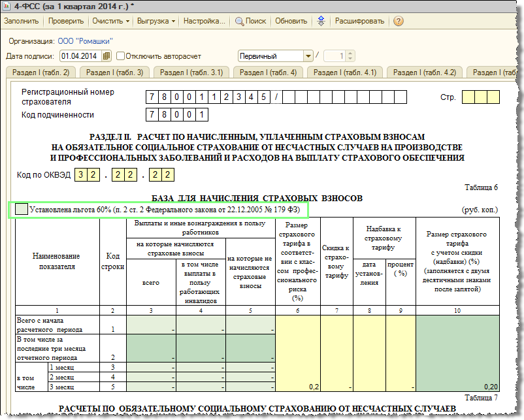Click the Расшифровать button
The height and width of the screenshot is (420, 524).
(x=359, y=21)
